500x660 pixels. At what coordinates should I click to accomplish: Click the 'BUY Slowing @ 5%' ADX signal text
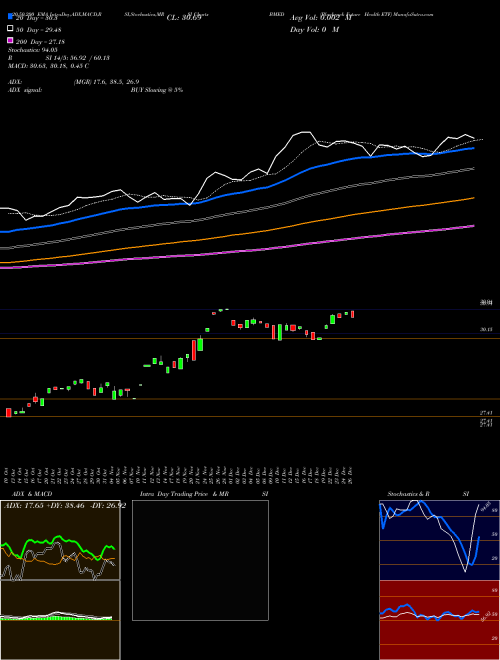157,90
